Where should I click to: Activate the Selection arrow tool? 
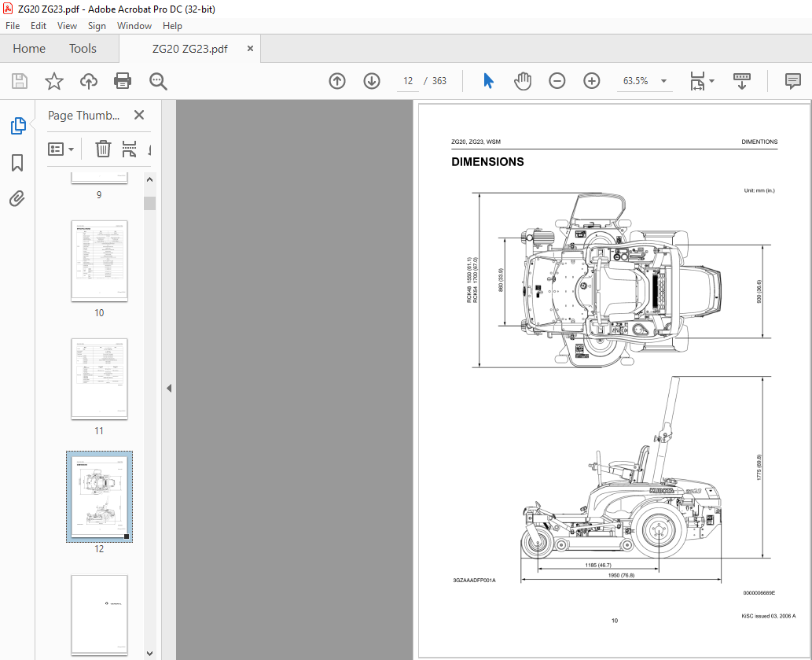(488, 81)
